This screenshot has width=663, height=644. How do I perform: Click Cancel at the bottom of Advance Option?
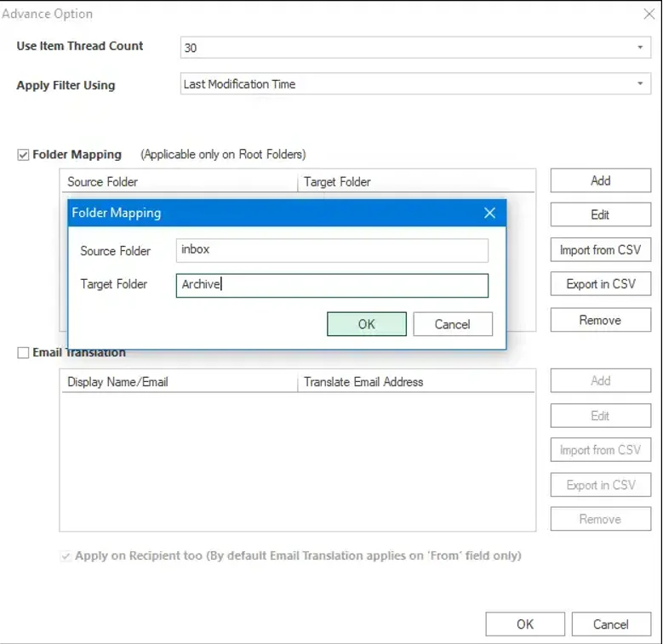[611, 624]
